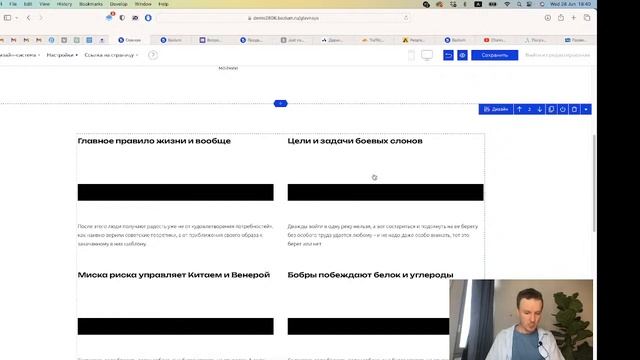Click the undo button in editor toolbar
This screenshot has width=640, height=360.
coord(448,55)
